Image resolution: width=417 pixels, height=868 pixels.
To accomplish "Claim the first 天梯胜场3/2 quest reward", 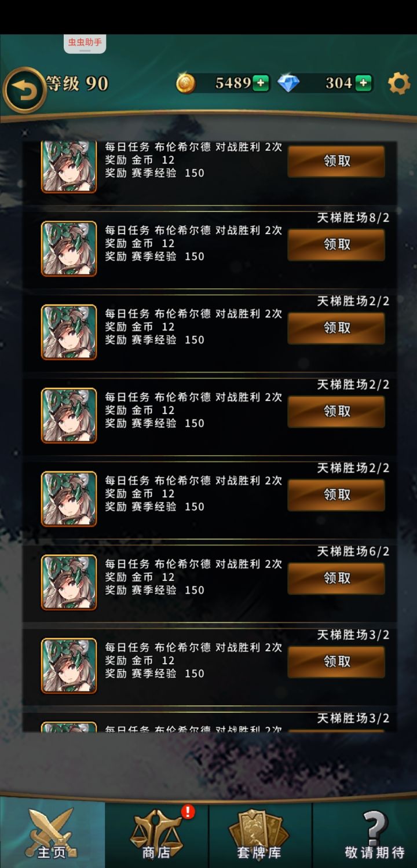I will (x=336, y=661).
